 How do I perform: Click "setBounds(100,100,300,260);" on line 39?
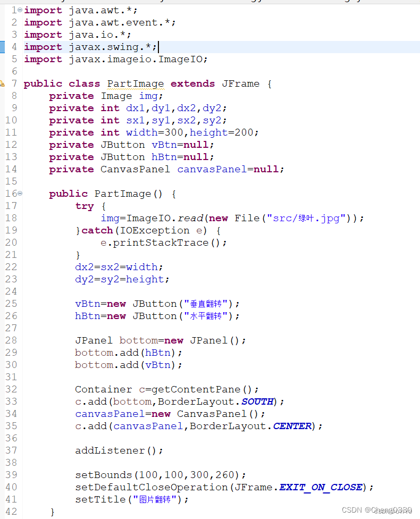click(161, 475)
